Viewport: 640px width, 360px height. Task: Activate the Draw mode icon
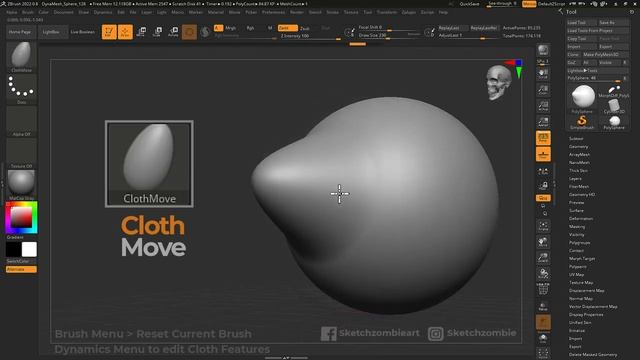[125, 32]
